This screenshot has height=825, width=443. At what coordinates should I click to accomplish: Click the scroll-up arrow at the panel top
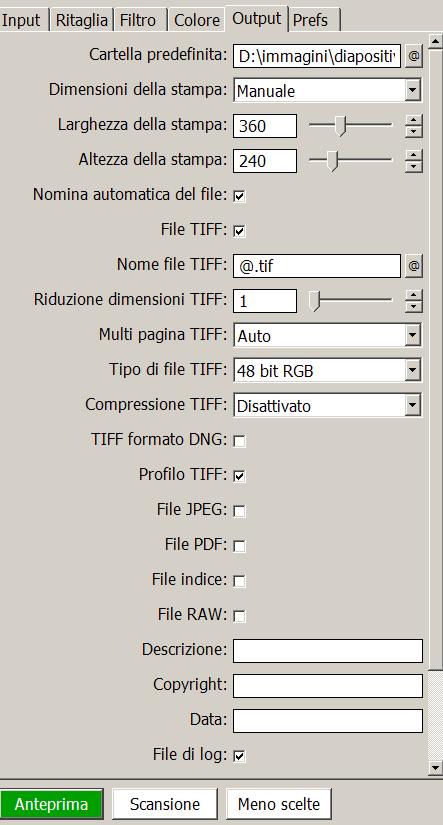[435, 40]
